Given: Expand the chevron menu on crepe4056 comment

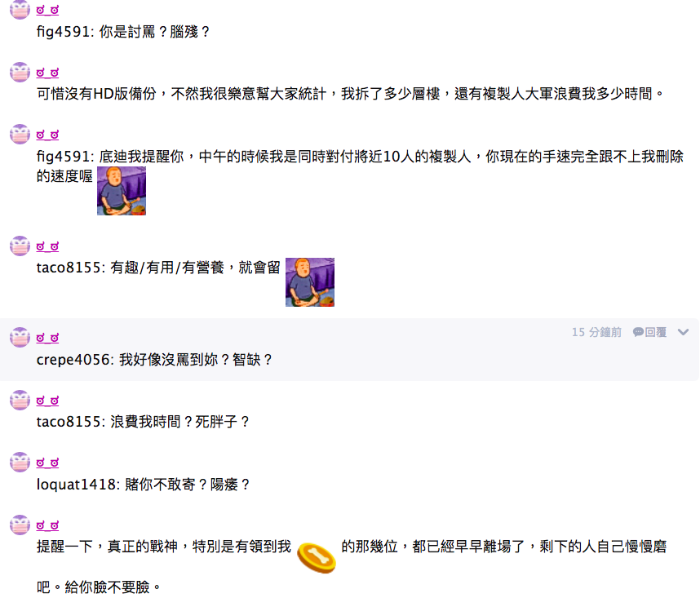Looking at the screenshot, I should coord(683,332).
